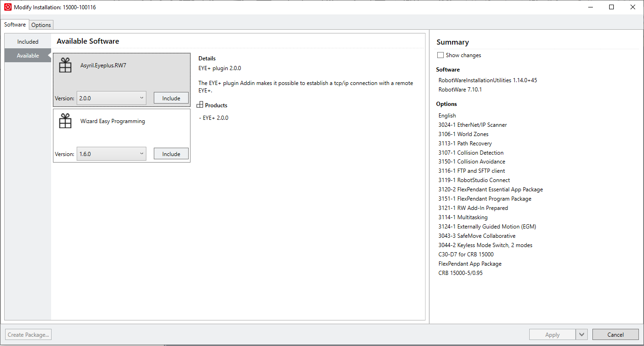Expand the arrow dropdown beside Apply
This screenshot has width=644, height=346.
[x=582, y=334]
